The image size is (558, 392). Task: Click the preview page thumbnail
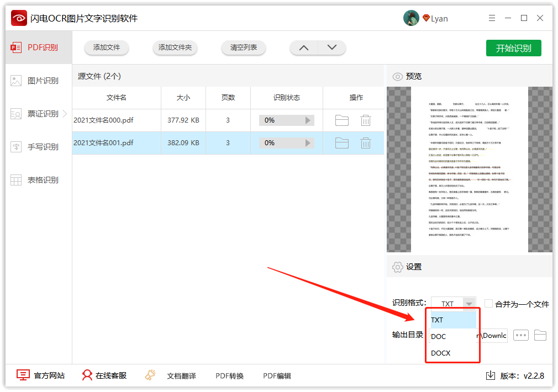(470, 169)
